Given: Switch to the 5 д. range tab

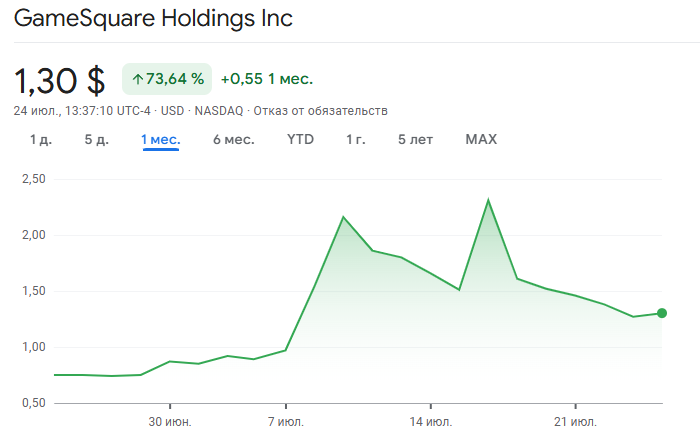Looking at the screenshot, I should click(x=96, y=139).
